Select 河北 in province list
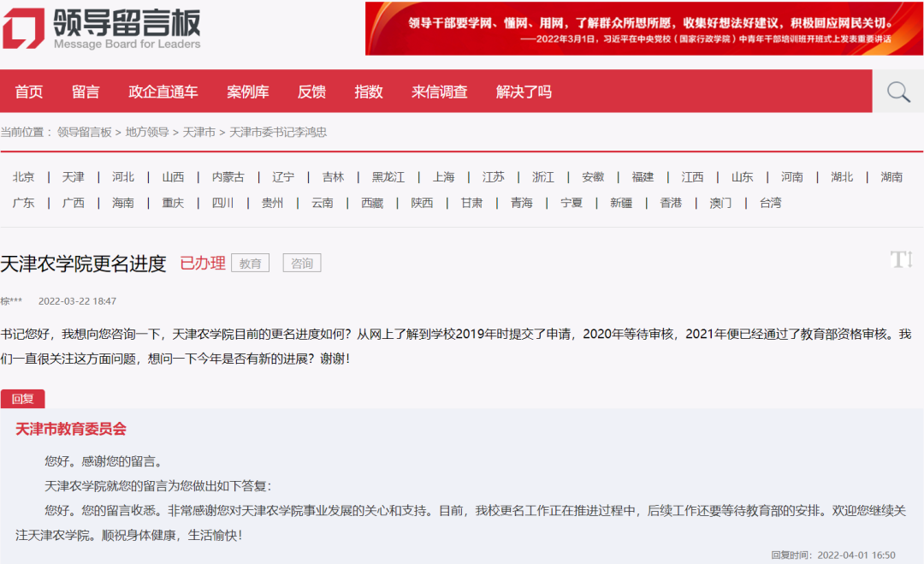The width and height of the screenshot is (924, 564). [123, 177]
